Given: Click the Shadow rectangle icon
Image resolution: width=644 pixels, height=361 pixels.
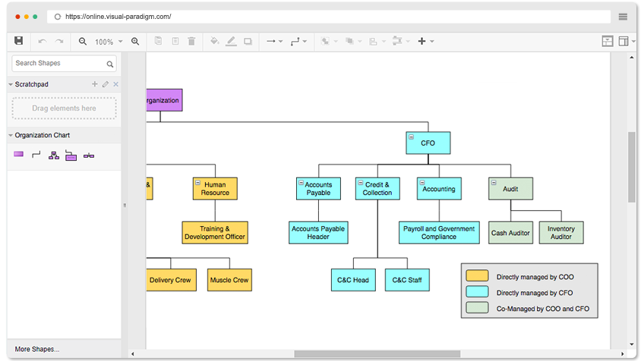Looking at the screenshot, I should click(x=248, y=42).
